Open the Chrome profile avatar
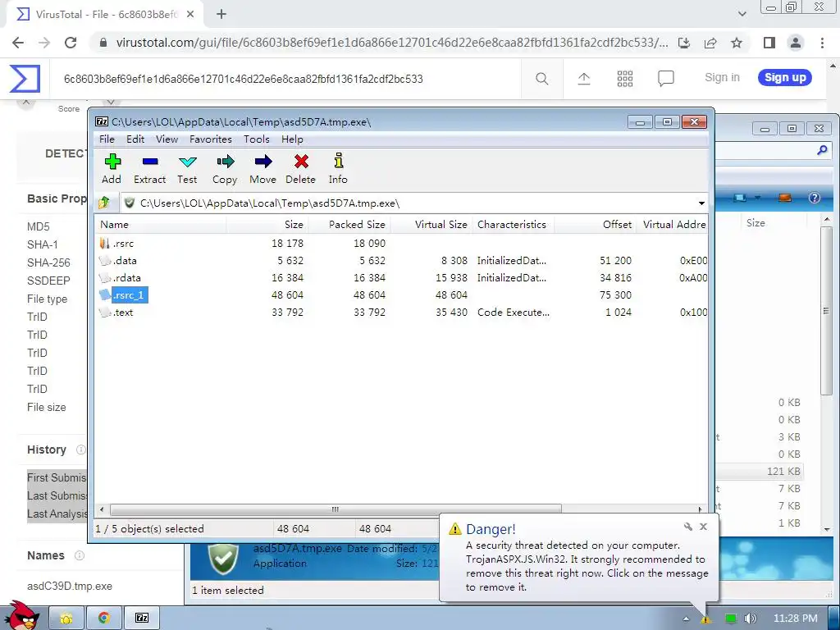This screenshot has width=840, height=630. (x=796, y=43)
